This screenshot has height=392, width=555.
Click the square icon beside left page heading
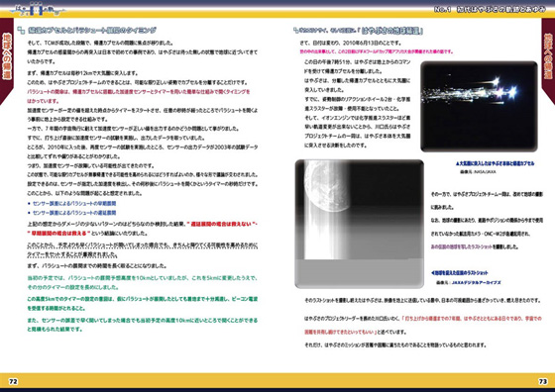(21, 31)
